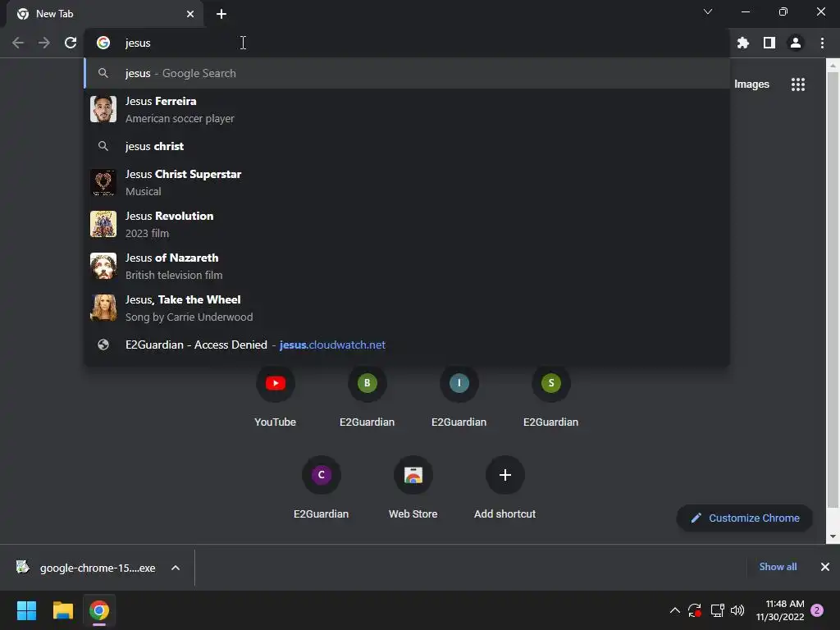Open the clock showing 11:48 AM
Screen dimensions: 840x630
(780, 610)
